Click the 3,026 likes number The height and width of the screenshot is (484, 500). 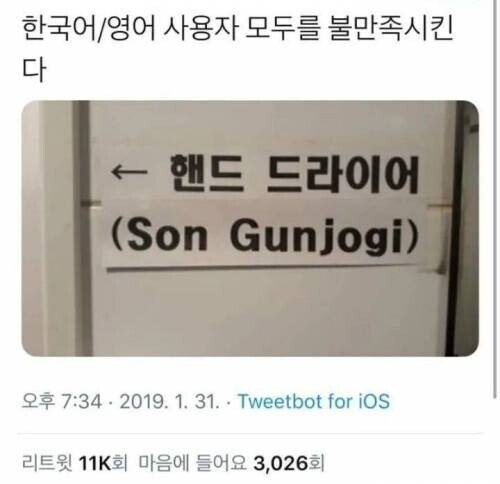tap(280, 463)
